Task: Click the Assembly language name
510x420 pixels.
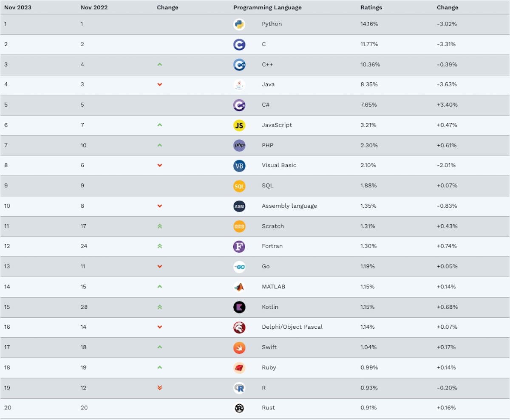Action: 289,206
